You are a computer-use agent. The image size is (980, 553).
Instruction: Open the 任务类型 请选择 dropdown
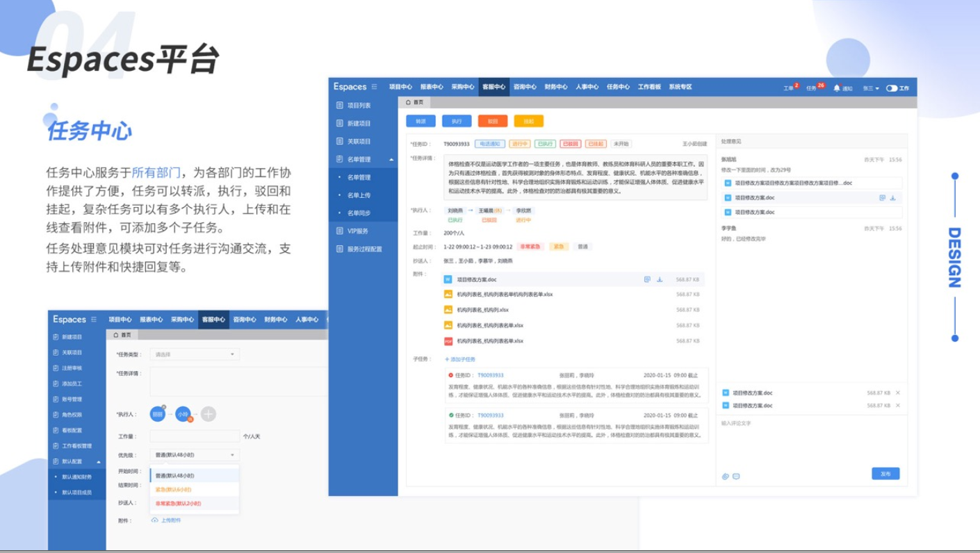[x=195, y=354]
